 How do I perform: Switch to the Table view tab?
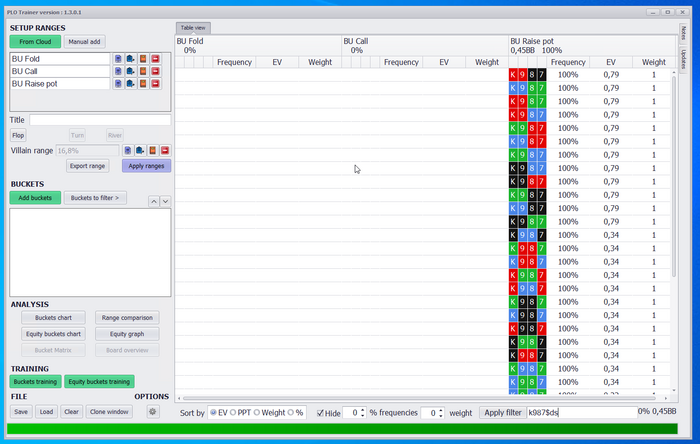coord(193,28)
